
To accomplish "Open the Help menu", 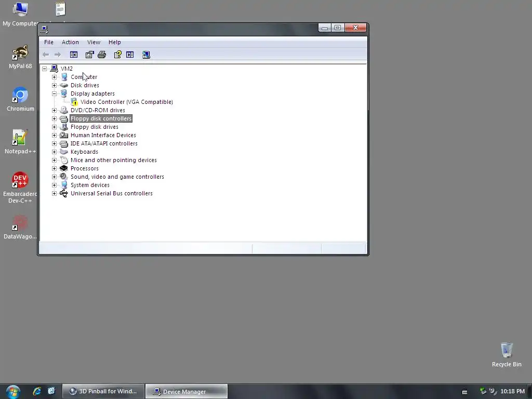I will tap(115, 42).
